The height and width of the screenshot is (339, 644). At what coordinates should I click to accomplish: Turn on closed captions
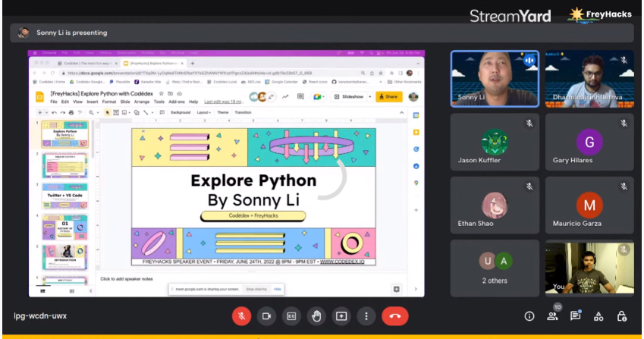(291, 315)
